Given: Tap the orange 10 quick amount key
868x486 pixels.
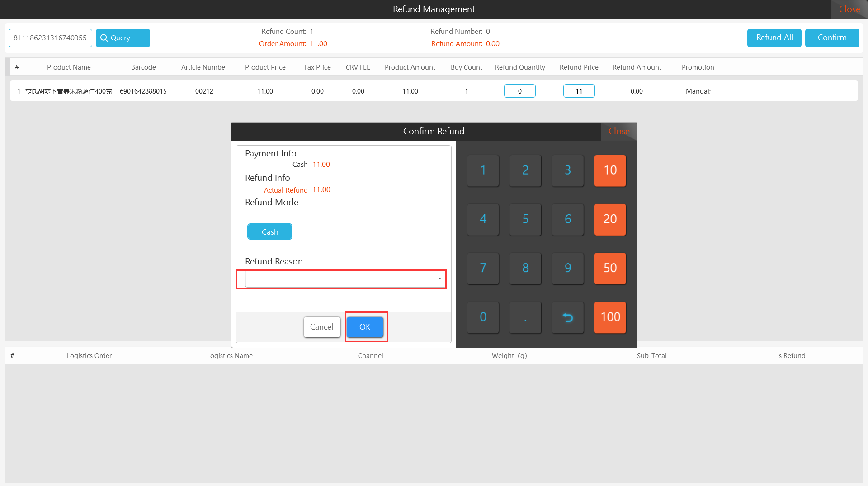Looking at the screenshot, I should 610,170.
